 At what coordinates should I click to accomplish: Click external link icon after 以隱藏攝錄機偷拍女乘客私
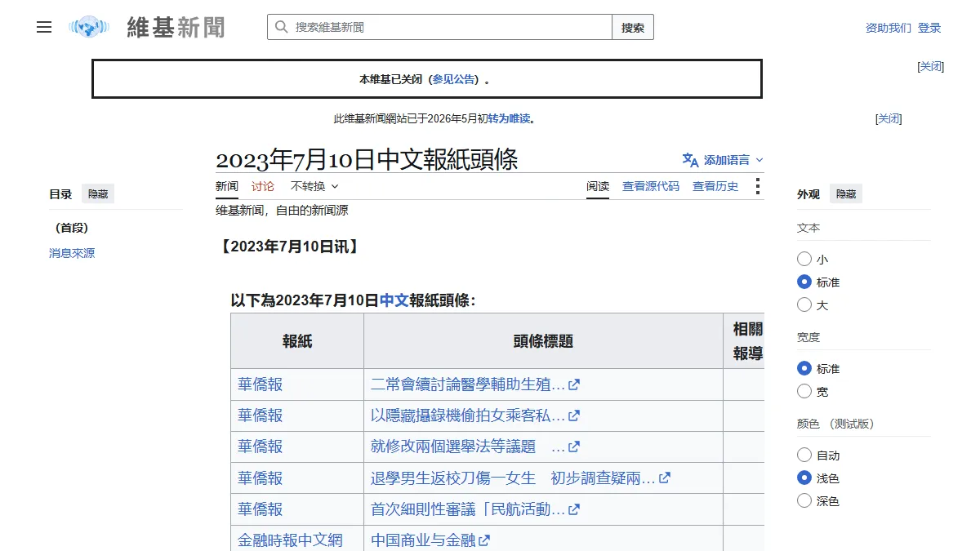[574, 415]
